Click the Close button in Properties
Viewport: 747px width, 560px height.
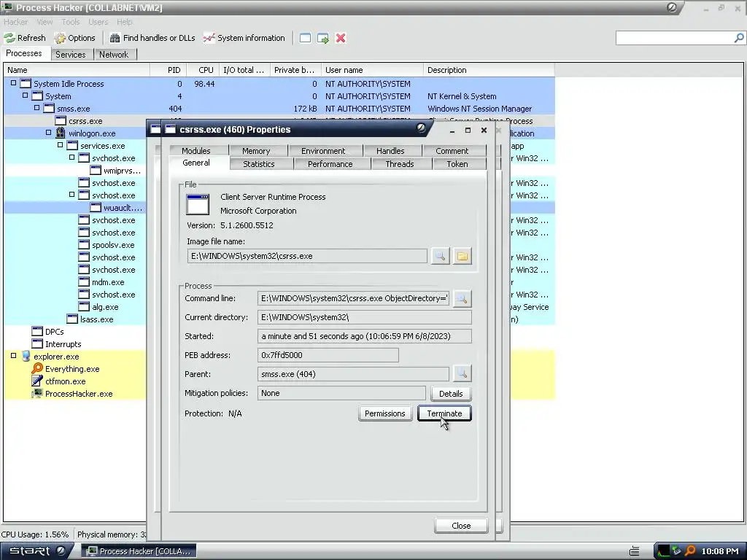(461, 525)
